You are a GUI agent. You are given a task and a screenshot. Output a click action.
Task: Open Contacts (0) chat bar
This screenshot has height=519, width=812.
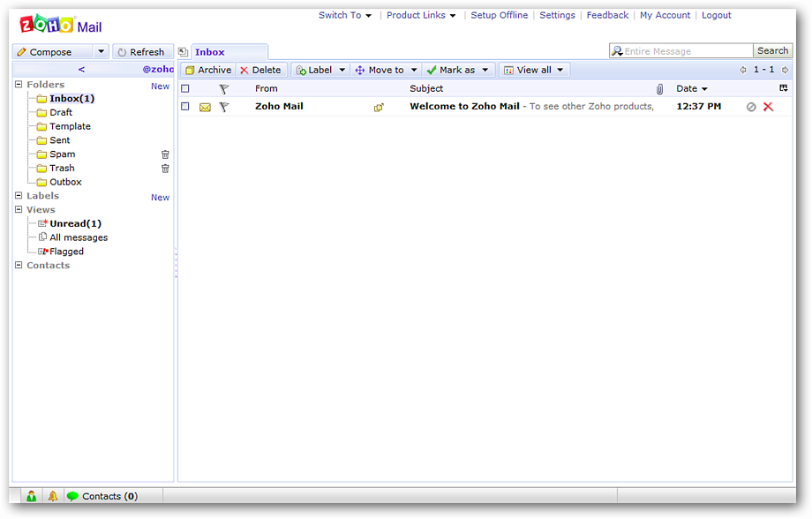tap(102, 496)
